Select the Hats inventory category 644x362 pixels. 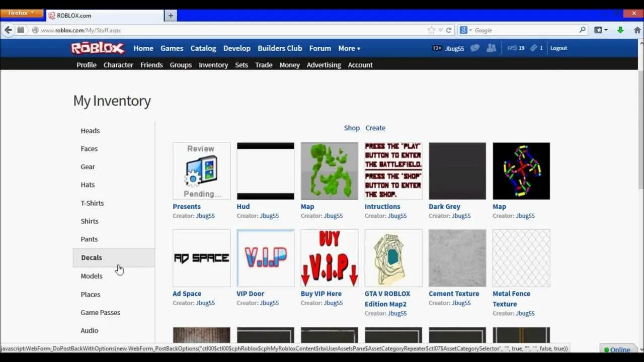pos(88,185)
